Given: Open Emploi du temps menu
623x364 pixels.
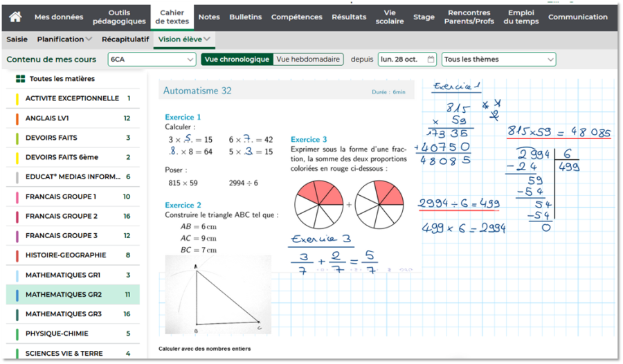Looking at the screenshot, I should pos(521,17).
